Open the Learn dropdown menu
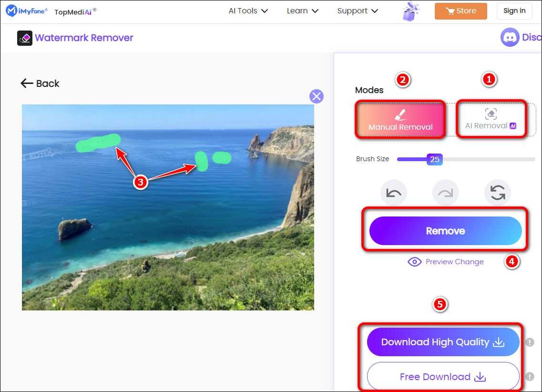The image size is (542, 392). [302, 11]
